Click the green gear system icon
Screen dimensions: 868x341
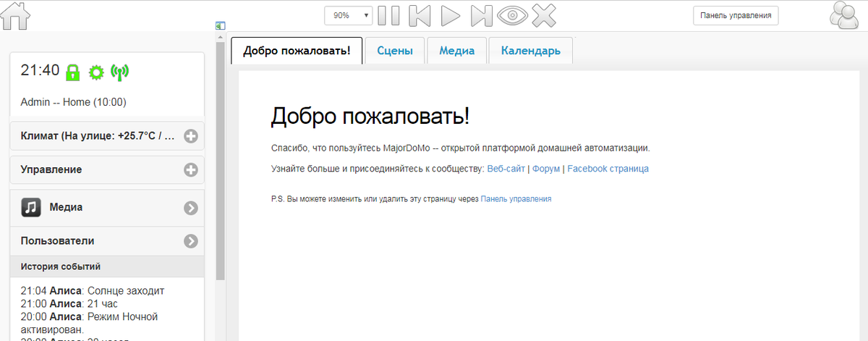point(96,72)
